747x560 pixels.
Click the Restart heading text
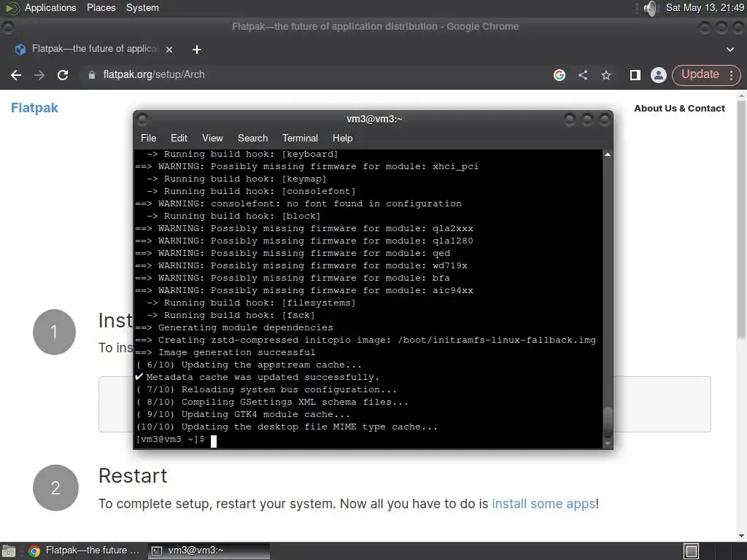click(133, 475)
